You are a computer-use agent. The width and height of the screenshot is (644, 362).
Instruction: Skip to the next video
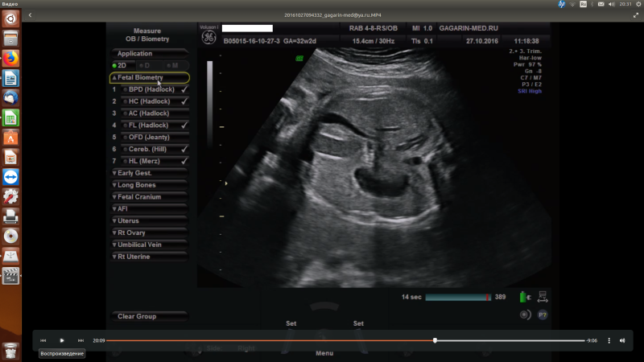[x=81, y=340]
